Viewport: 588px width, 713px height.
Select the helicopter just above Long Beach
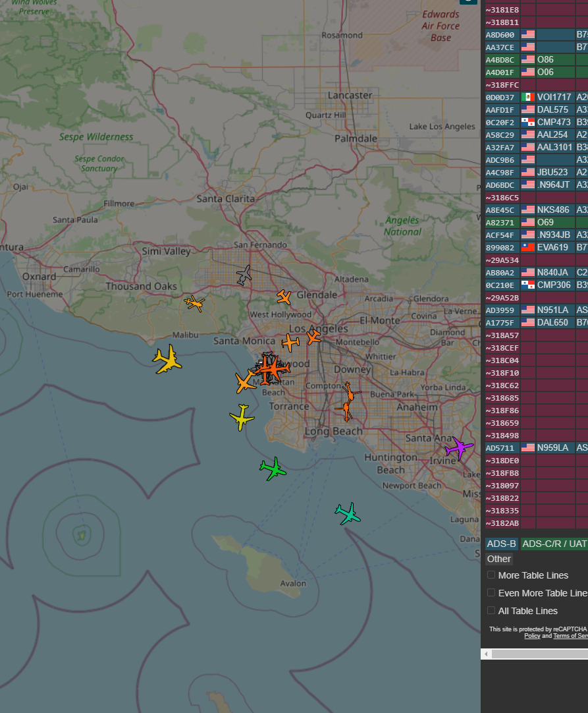click(x=346, y=411)
